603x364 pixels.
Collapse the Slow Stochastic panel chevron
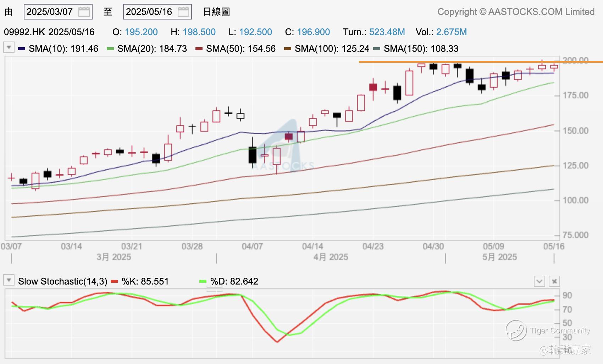tap(540, 281)
